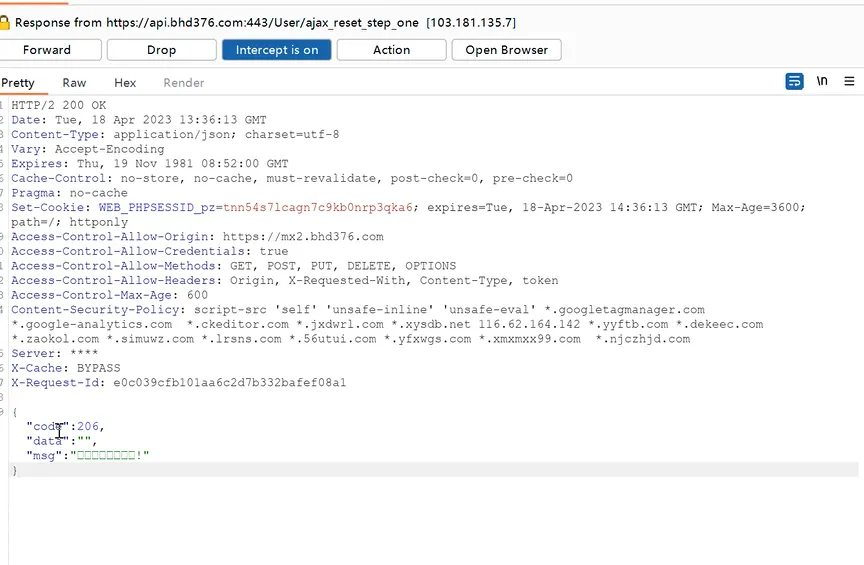Screen dimensions: 864x565
Task: Toggle the blue word wrap icon
Action: [x=795, y=82]
